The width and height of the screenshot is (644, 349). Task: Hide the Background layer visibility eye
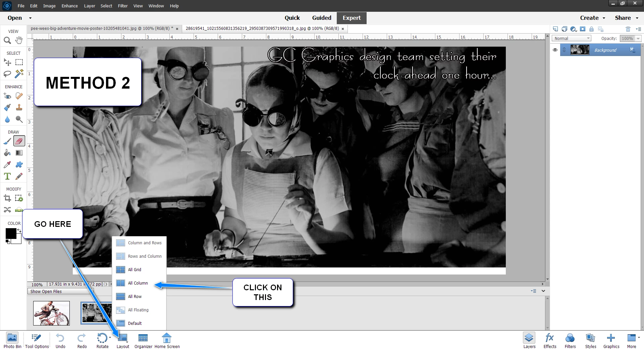tap(555, 50)
